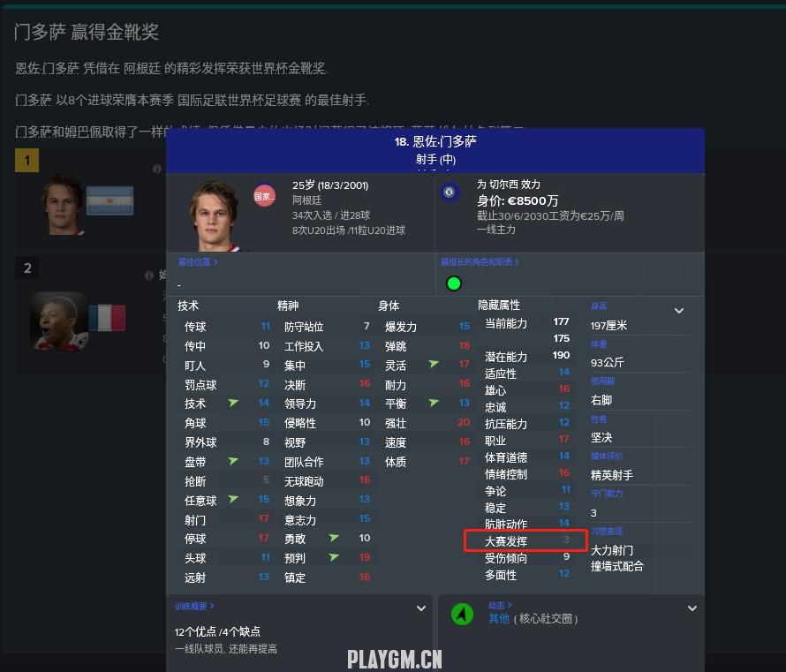Viewport: 786px width, 672px height.
Task: Expand the height info panel chevron
Action: [x=679, y=311]
